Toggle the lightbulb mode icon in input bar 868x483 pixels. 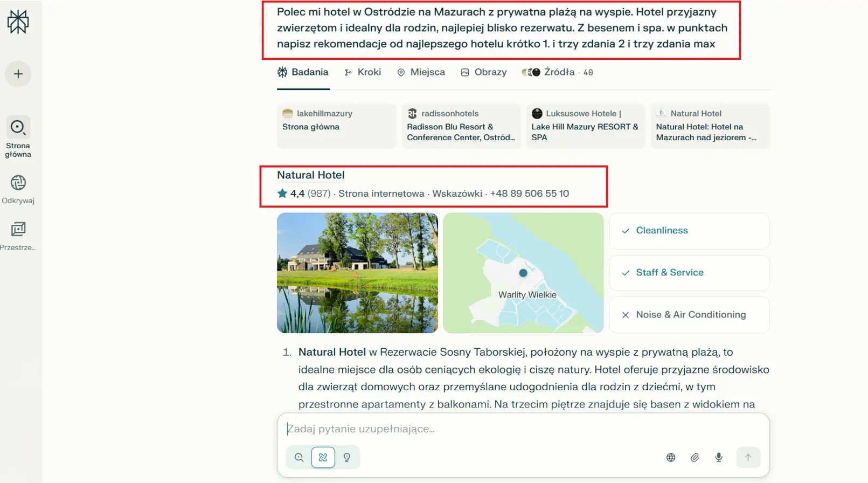pos(347,457)
